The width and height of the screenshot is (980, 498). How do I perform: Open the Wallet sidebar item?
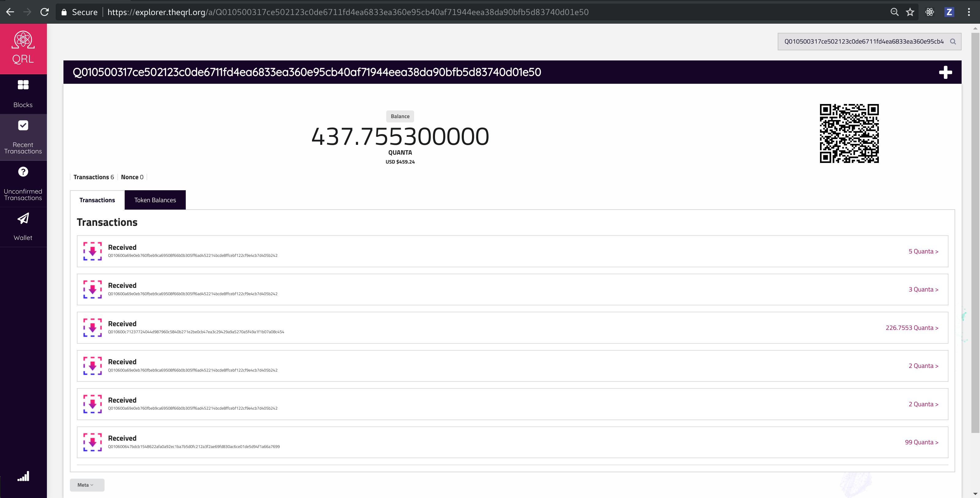pyautogui.click(x=23, y=227)
